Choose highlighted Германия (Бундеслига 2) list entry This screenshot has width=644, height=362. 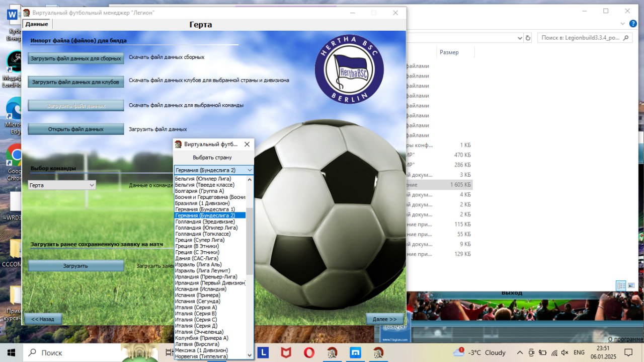(x=210, y=215)
